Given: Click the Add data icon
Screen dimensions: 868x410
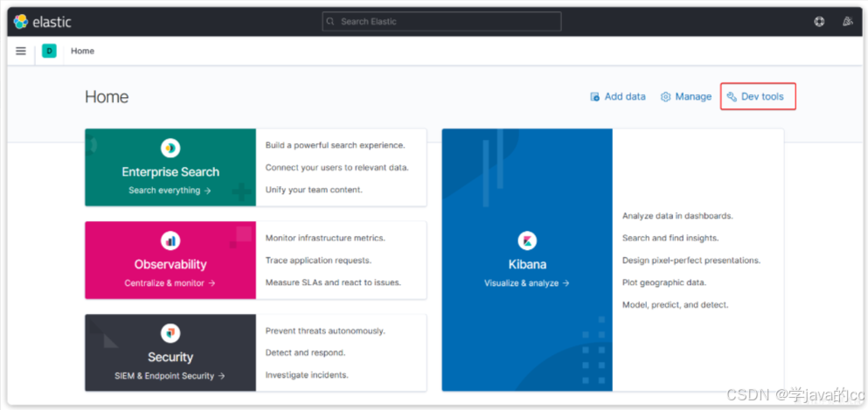Looking at the screenshot, I should pyautogui.click(x=595, y=97).
